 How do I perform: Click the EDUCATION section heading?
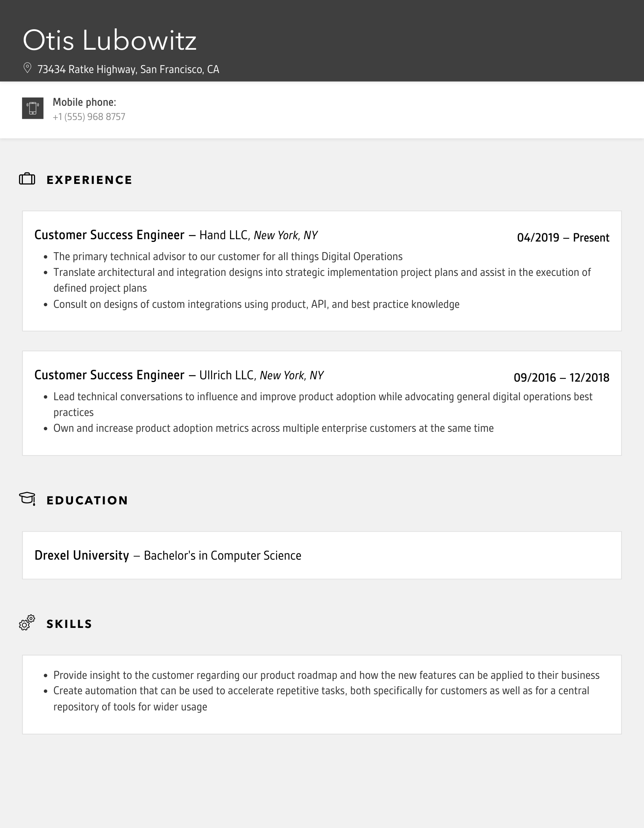point(87,500)
